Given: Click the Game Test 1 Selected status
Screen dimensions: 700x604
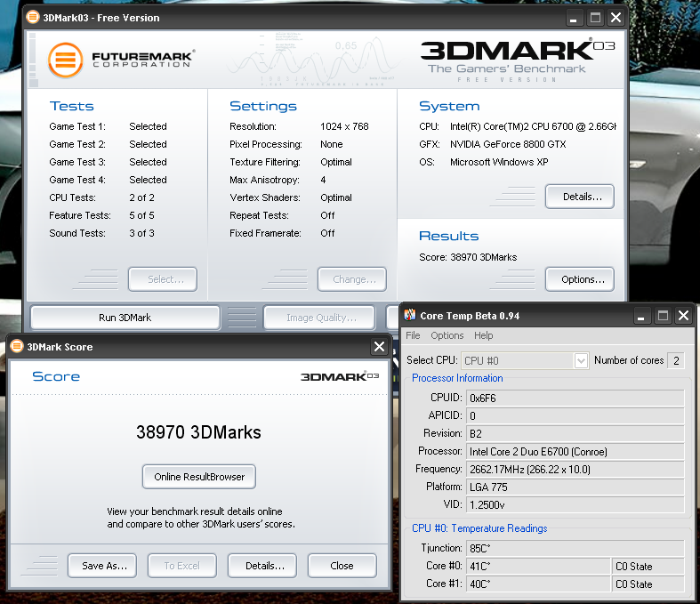Looking at the screenshot, I should [148, 126].
